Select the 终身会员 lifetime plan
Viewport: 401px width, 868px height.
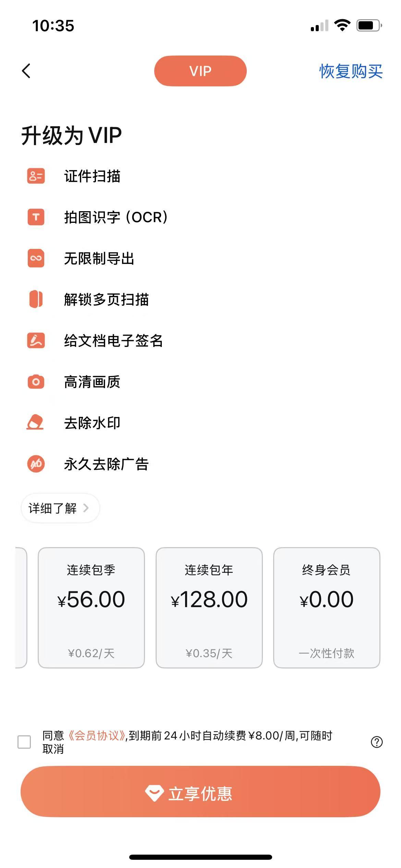pos(327,608)
